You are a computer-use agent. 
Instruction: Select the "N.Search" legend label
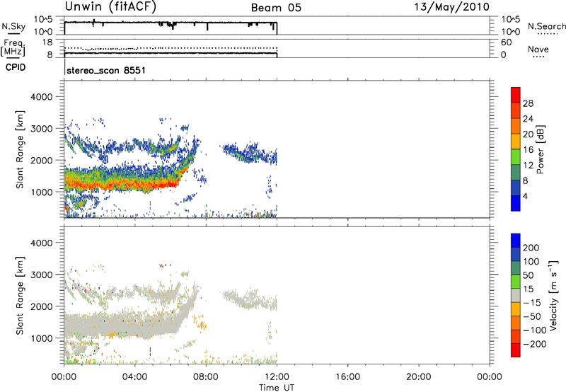546,26
